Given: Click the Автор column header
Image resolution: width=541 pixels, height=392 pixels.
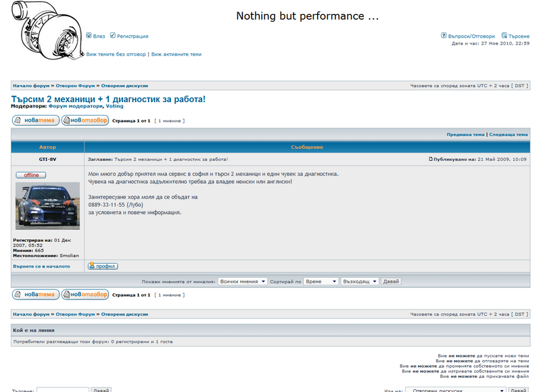Looking at the screenshot, I should [47, 147].
